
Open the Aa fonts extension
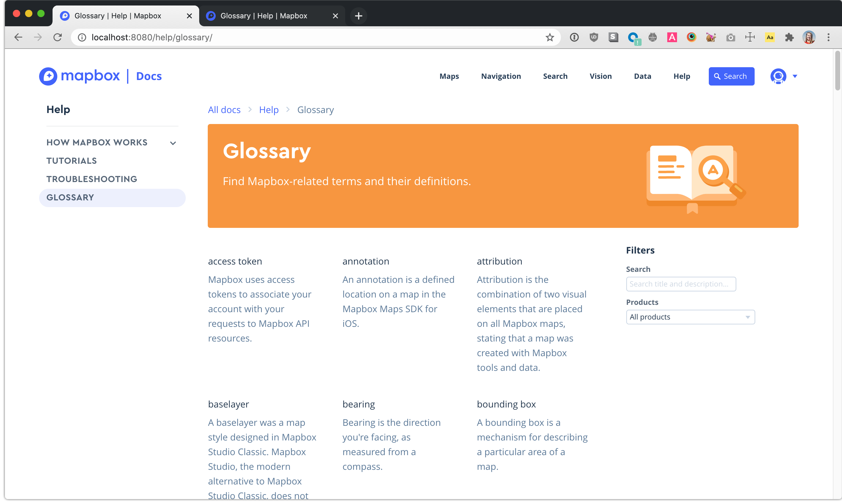[x=770, y=37]
